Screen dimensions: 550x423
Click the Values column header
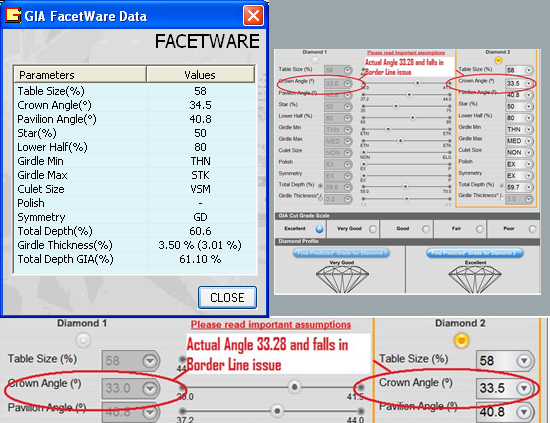200,74
